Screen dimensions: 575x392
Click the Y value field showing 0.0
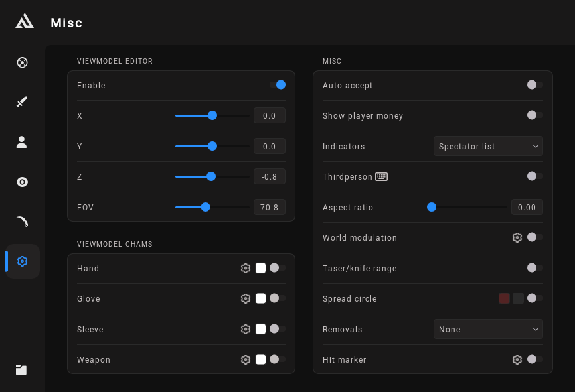point(270,146)
